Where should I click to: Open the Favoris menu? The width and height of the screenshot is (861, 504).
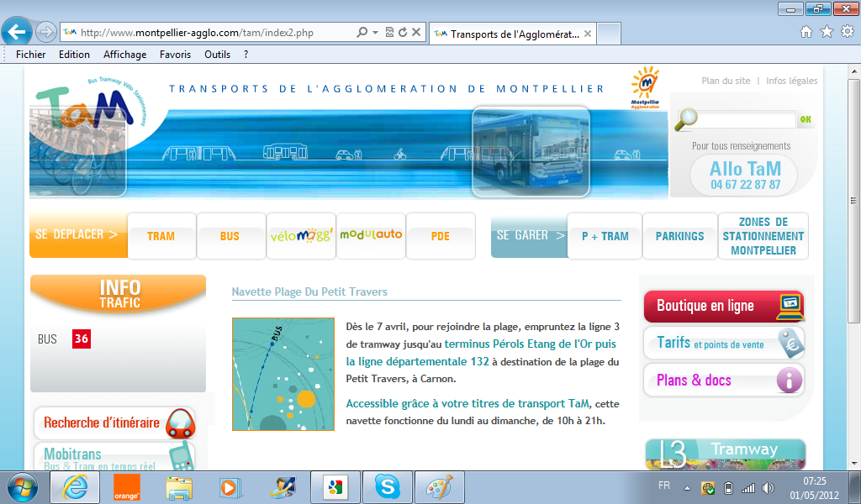[175, 54]
